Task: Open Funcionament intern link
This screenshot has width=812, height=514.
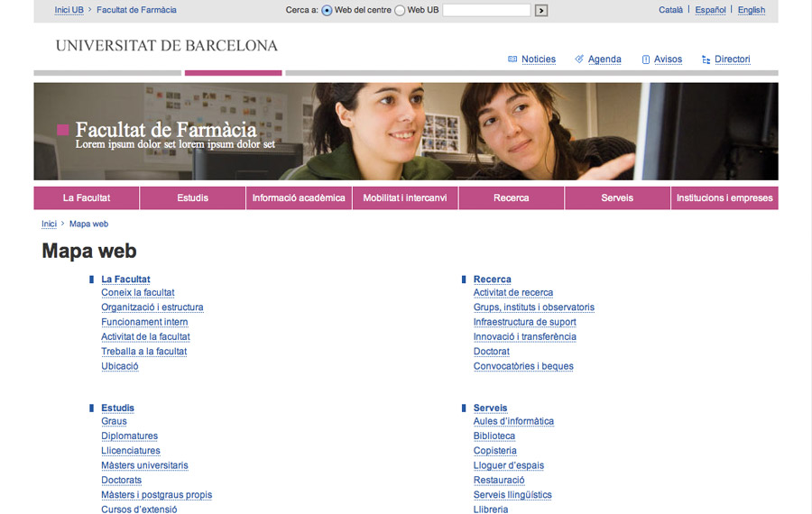Action: [144, 322]
